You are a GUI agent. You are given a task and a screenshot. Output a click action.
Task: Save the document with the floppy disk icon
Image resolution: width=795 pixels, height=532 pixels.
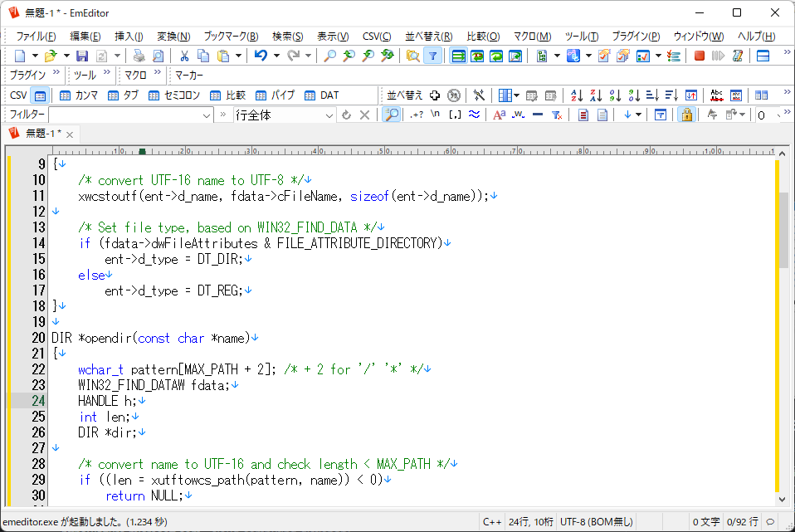[81, 56]
